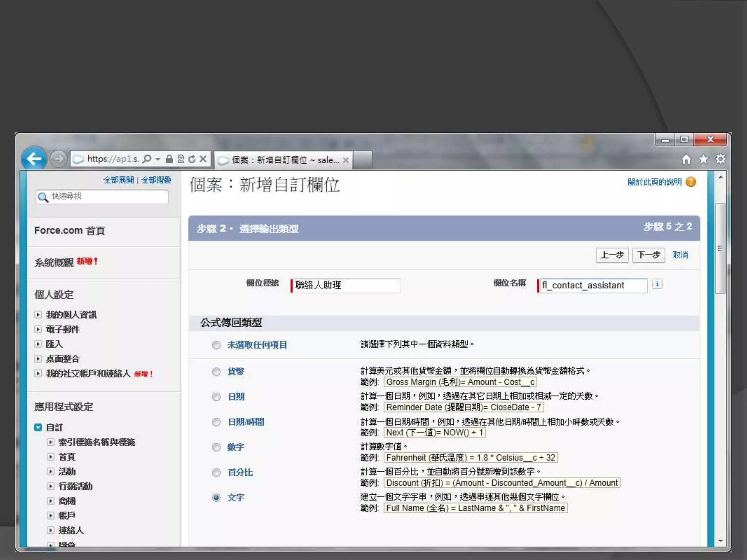This screenshot has width=747, height=560.
Task: Expand the 電子郵件 sidebar item
Action: click(x=38, y=329)
